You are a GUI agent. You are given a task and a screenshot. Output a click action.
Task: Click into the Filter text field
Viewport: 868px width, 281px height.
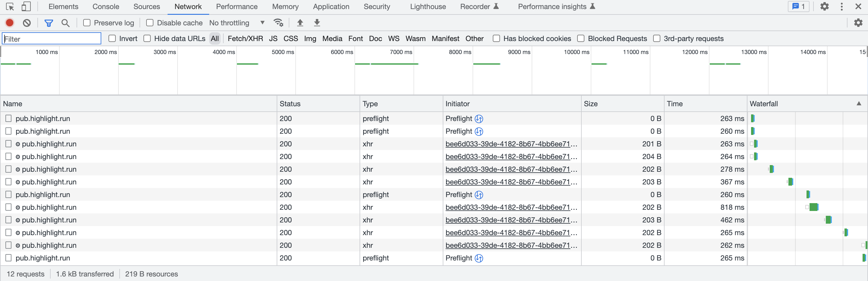tap(52, 38)
